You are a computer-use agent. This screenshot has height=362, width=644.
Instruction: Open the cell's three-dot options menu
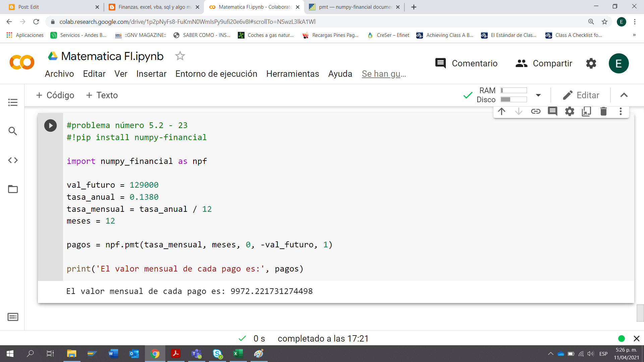(621, 111)
